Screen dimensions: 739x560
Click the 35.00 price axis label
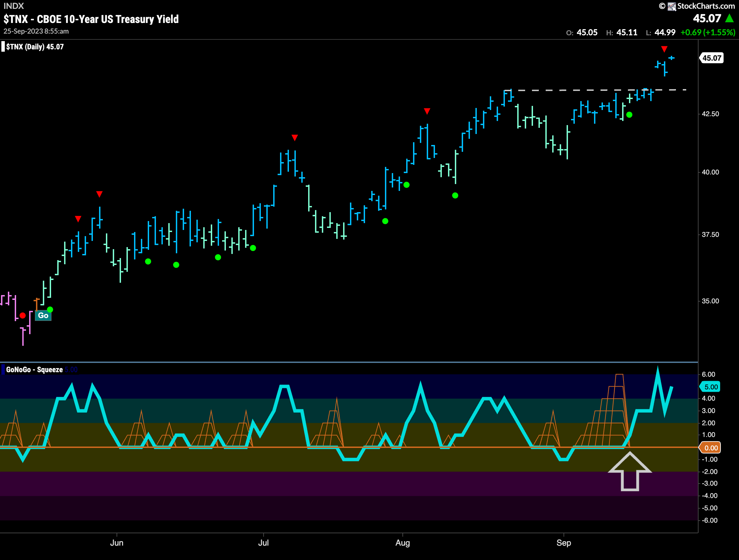tap(710, 301)
